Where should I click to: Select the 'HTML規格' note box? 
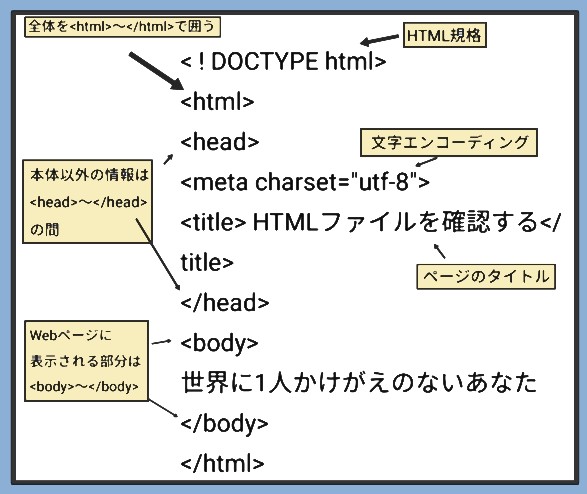[444, 35]
